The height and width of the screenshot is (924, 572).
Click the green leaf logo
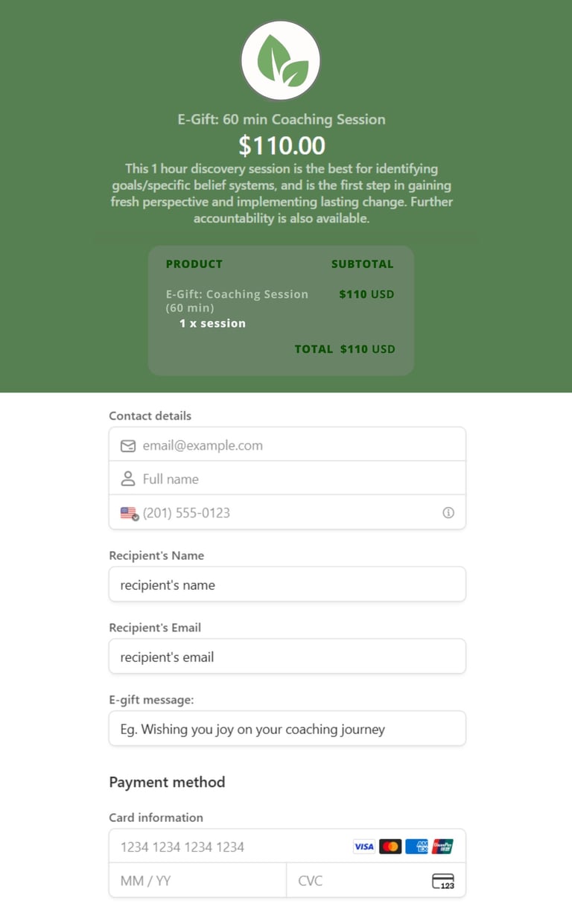point(281,60)
